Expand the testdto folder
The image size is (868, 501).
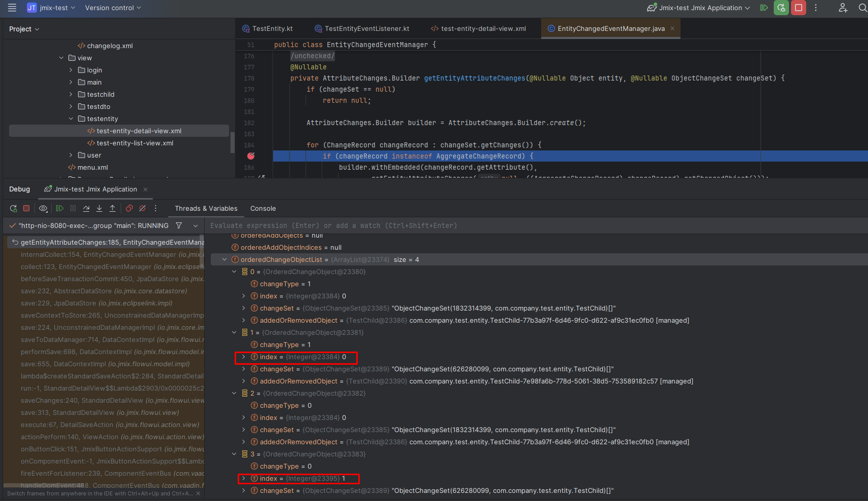71,106
